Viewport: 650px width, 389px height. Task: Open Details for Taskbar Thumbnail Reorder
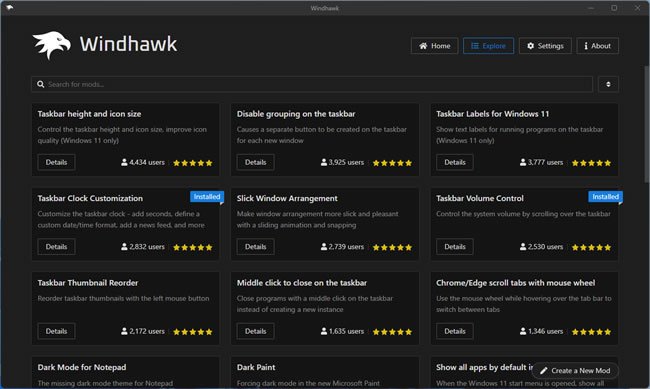click(x=56, y=331)
